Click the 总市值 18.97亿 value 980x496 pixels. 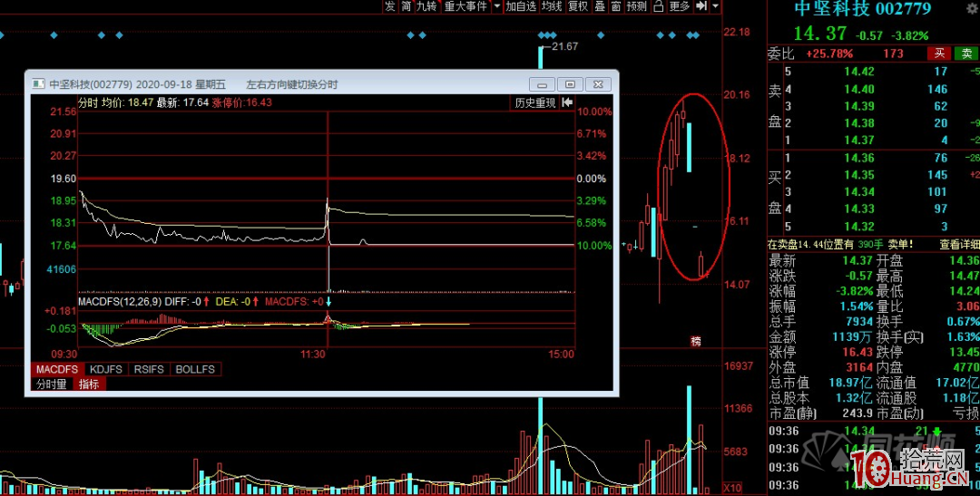[848, 383]
